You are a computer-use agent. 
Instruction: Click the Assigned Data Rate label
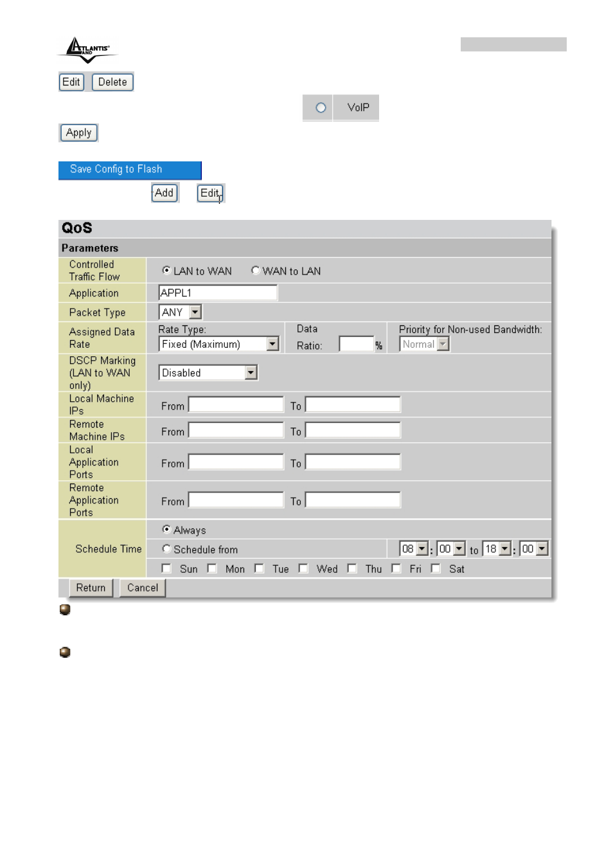coord(102,338)
